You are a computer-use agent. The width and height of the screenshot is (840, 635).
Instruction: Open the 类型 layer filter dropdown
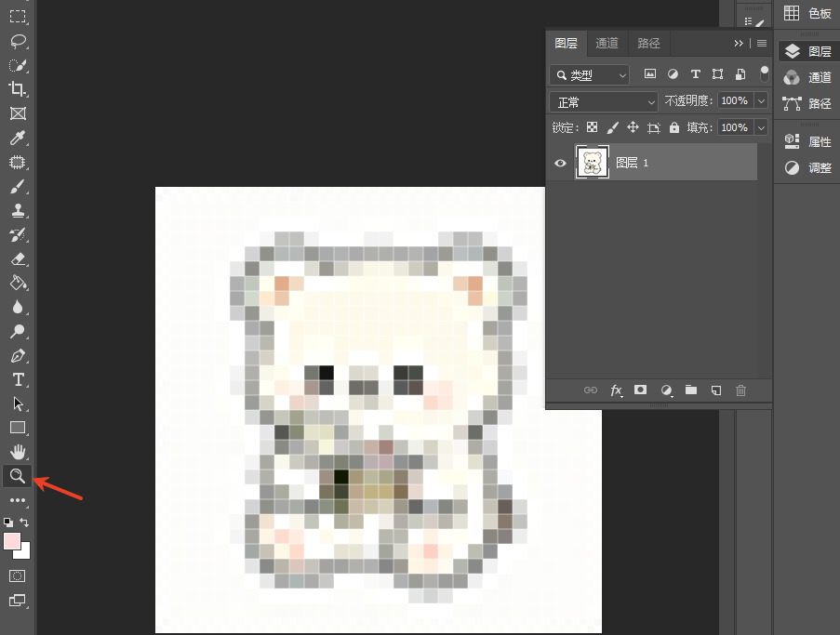pyautogui.click(x=589, y=75)
